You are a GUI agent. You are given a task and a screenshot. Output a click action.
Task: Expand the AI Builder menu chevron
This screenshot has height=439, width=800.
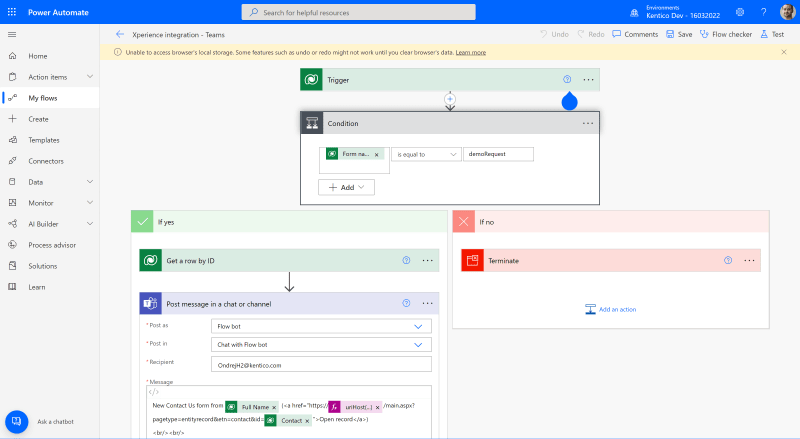click(90, 224)
